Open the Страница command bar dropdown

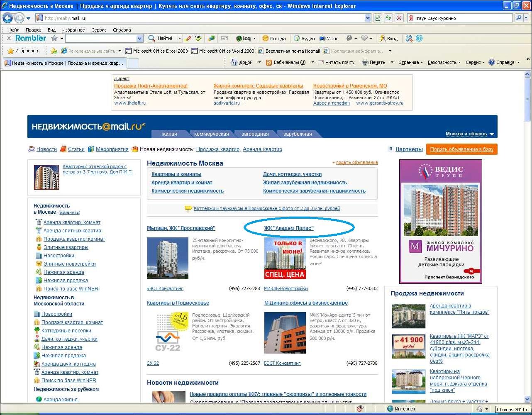click(x=410, y=62)
